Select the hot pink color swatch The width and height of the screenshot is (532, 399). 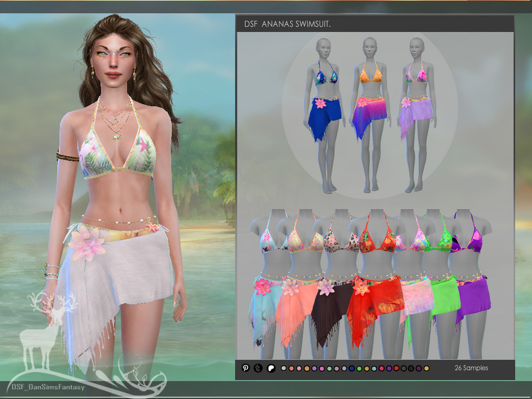click(x=322, y=368)
